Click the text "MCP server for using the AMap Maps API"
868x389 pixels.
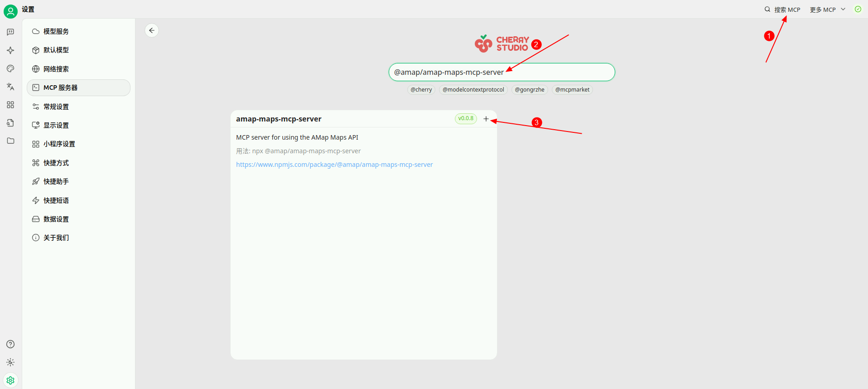tap(297, 137)
